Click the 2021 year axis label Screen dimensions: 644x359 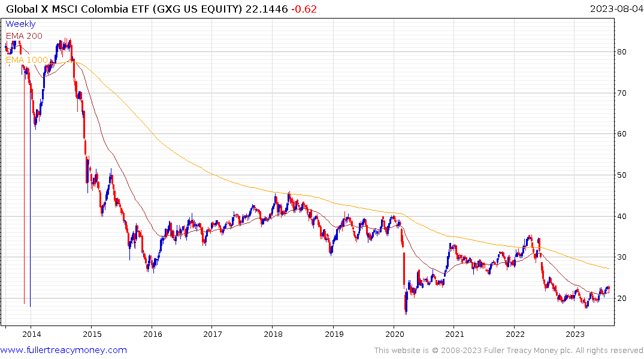coord(455,334)
